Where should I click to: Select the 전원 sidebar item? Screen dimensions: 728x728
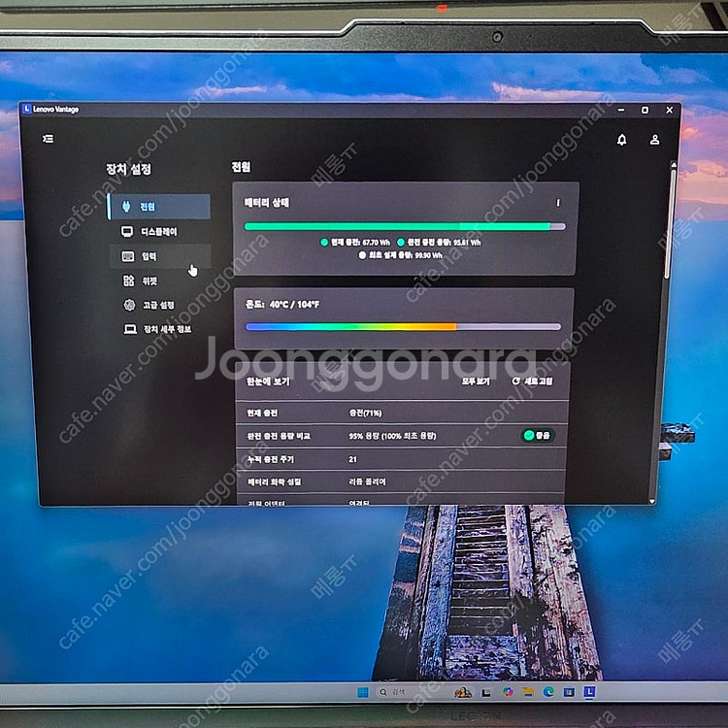click(158, 207)
